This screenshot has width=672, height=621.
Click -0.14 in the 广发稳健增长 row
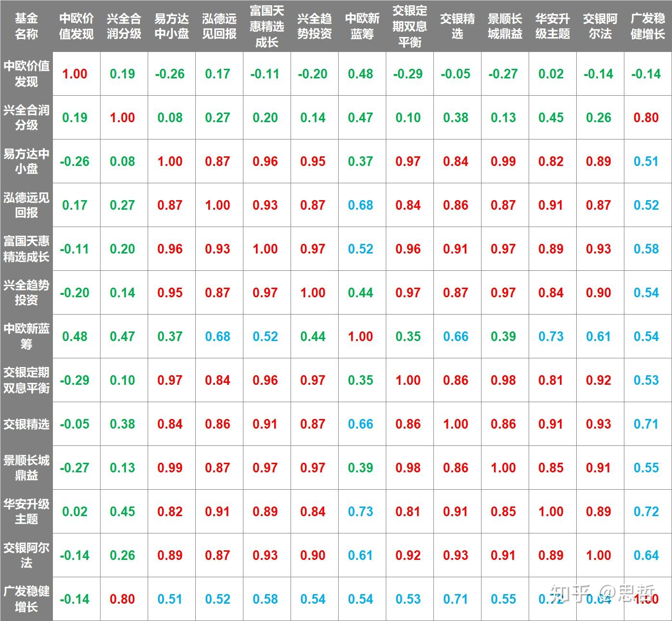pos(75,599)
